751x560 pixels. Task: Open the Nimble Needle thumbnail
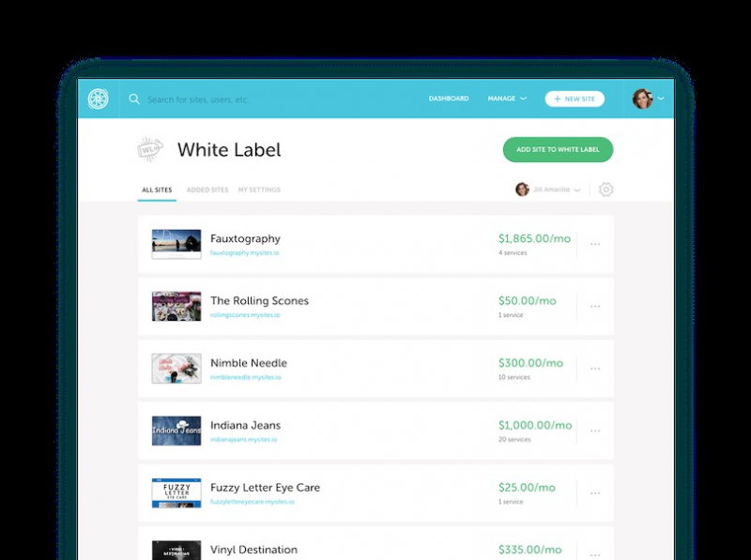tap(176, 369)
